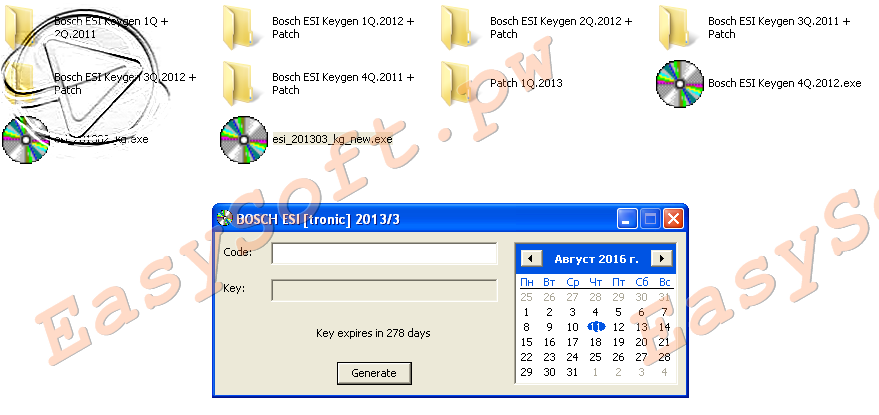Select greyed September 4 in the calendar
This screenshot has height=415, width=879.
(x=664, y=372)
